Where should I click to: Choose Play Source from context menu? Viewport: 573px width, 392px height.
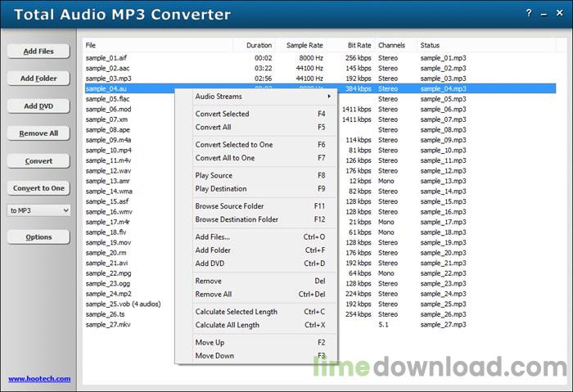point(263,175)
